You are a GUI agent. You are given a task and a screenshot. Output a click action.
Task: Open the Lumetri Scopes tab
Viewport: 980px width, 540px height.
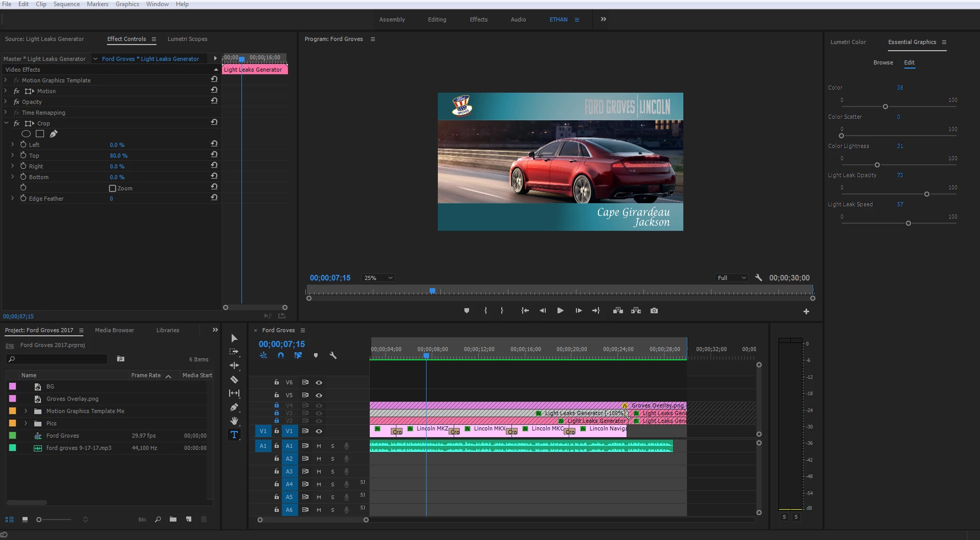(187, 39)
